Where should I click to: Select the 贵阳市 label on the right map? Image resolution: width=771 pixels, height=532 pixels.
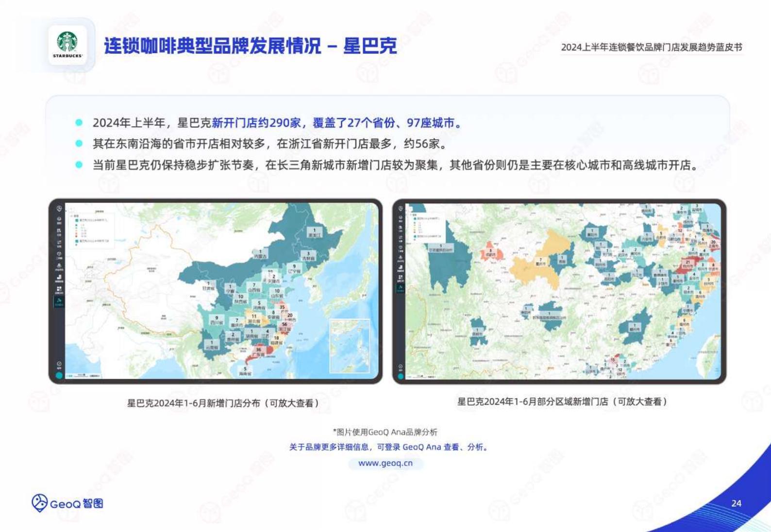(x=526, y=311)
